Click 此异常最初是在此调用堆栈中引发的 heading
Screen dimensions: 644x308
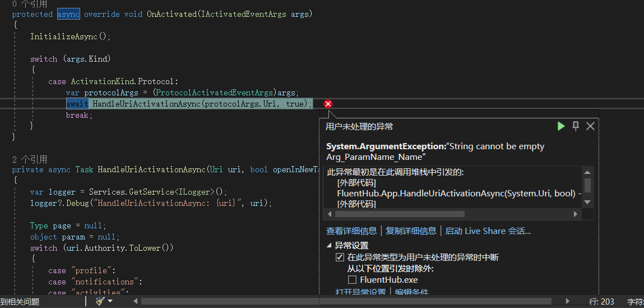(396, 173)
